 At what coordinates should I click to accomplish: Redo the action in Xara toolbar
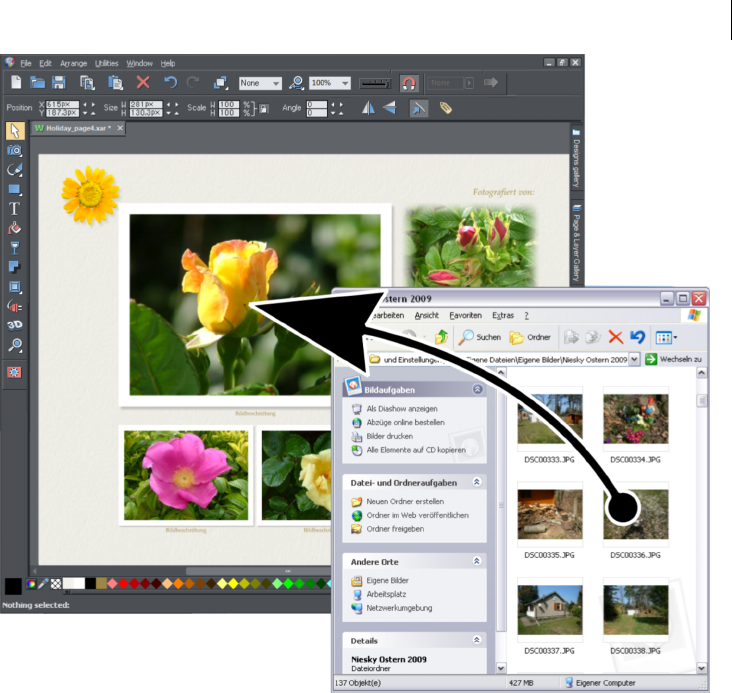[193, 83]
